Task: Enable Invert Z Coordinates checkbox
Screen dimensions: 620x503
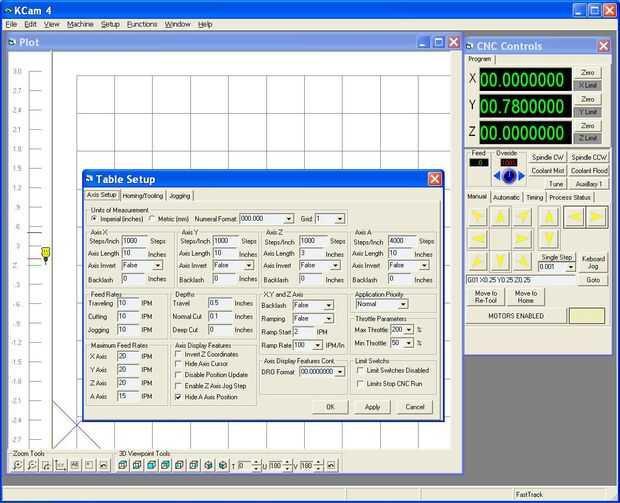Action: click(181, 354)
